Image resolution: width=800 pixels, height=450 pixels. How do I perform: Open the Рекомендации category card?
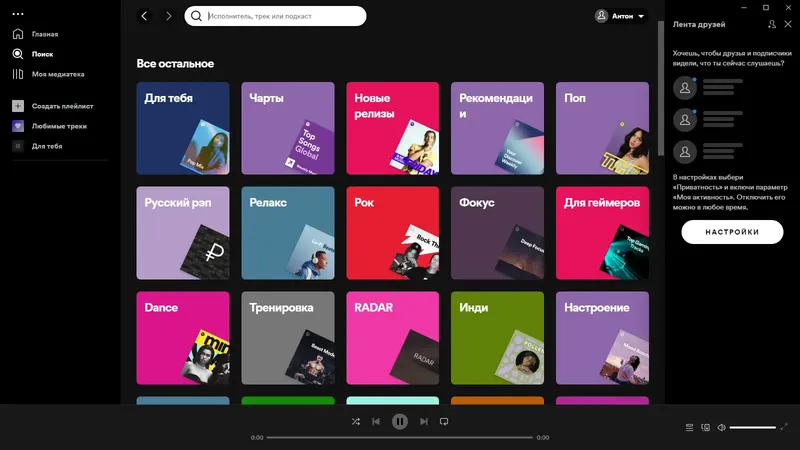pos(497,128)
